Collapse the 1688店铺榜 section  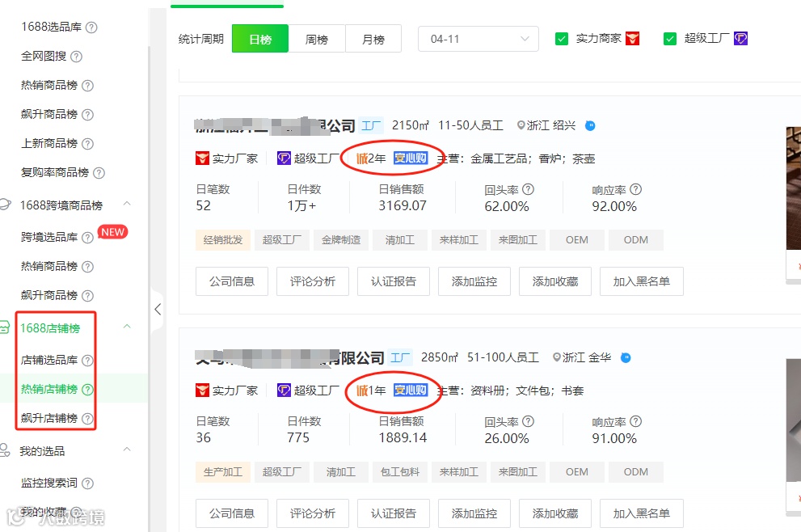(127, 327)
